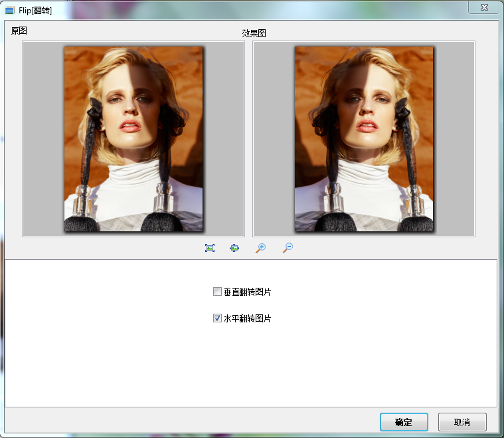
Task: Click the Flip[翻转] title bar text
Action: click(x=35, y=10)
